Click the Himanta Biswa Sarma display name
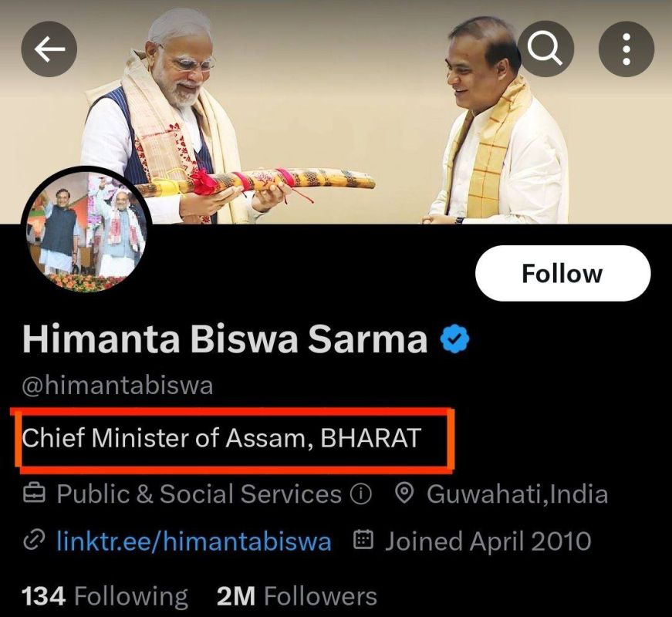Viewport: 672px width, 617px height. tap(225, 339)
